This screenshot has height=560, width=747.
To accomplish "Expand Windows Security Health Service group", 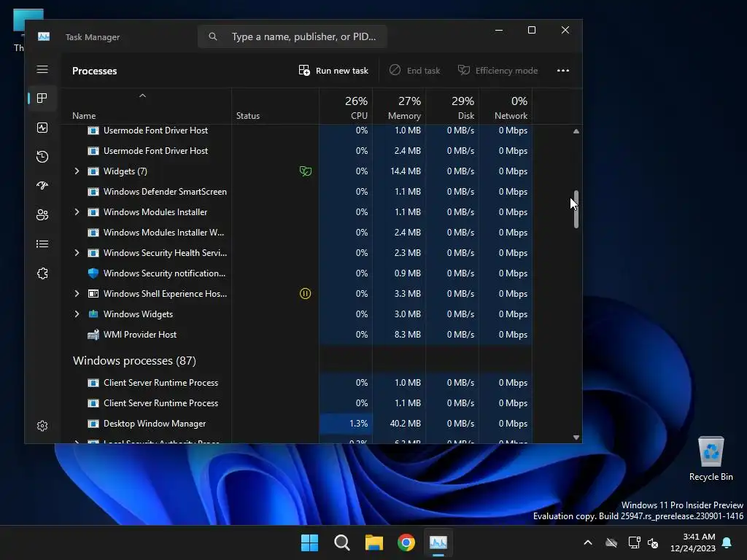I will (77, 253).
